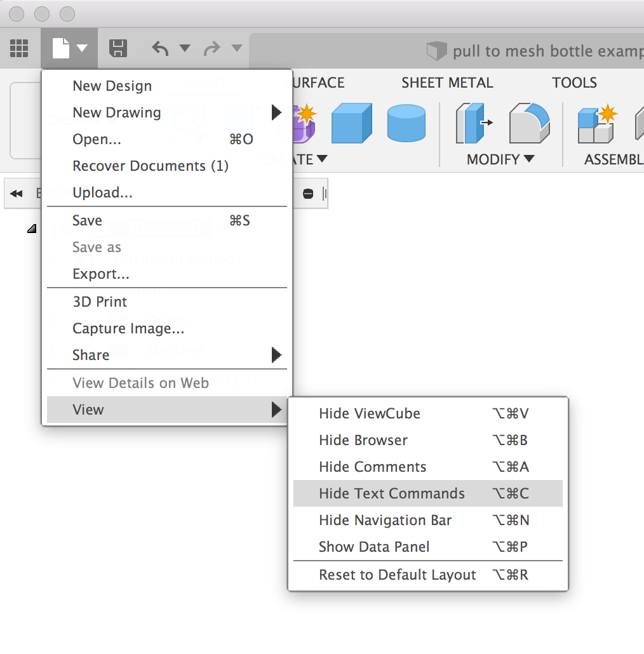Click the browser panel minus circle icon
This screenshot has width=644, height=654.
[x=308, y=194]
